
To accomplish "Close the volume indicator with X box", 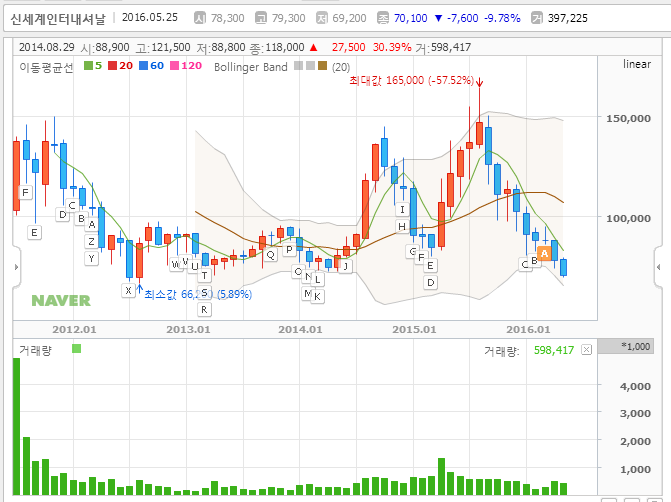I will 587,350.
